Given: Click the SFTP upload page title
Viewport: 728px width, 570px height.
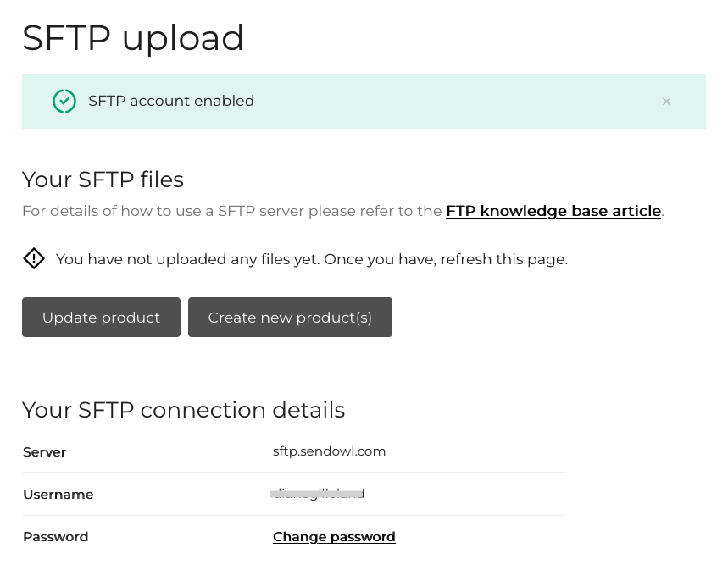Looking at the screenshot, I should (x=133, y=38).
